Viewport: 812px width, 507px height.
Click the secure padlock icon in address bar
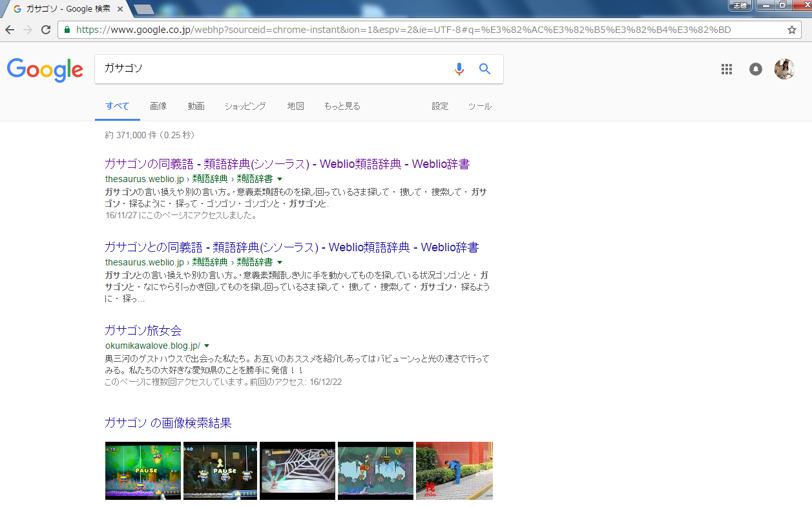[x=67, y=30]
